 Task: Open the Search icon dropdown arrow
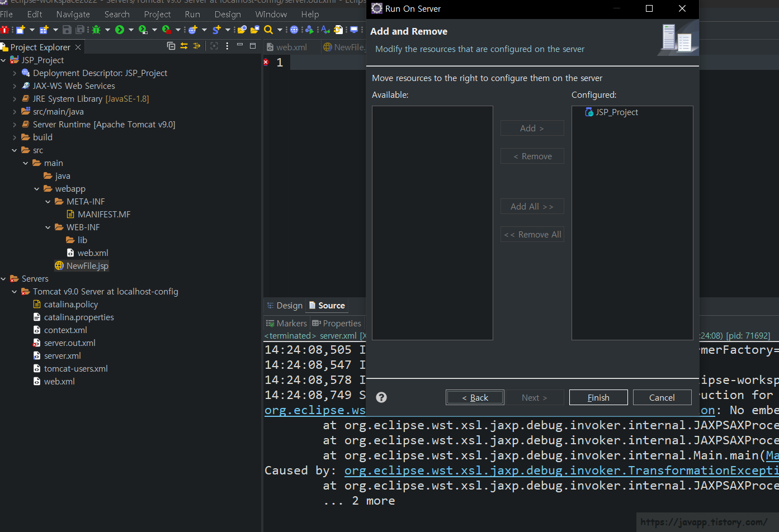280,30
